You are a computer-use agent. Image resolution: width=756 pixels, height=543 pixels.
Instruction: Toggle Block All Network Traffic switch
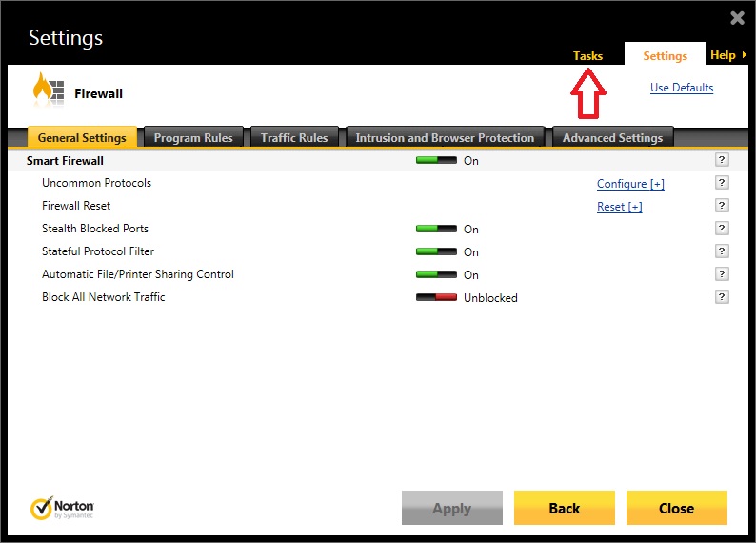(x=436, y=297)
